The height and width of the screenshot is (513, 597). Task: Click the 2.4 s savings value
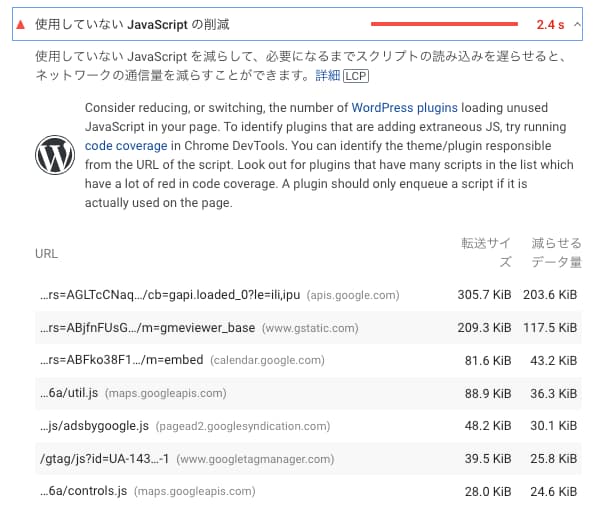550,25
